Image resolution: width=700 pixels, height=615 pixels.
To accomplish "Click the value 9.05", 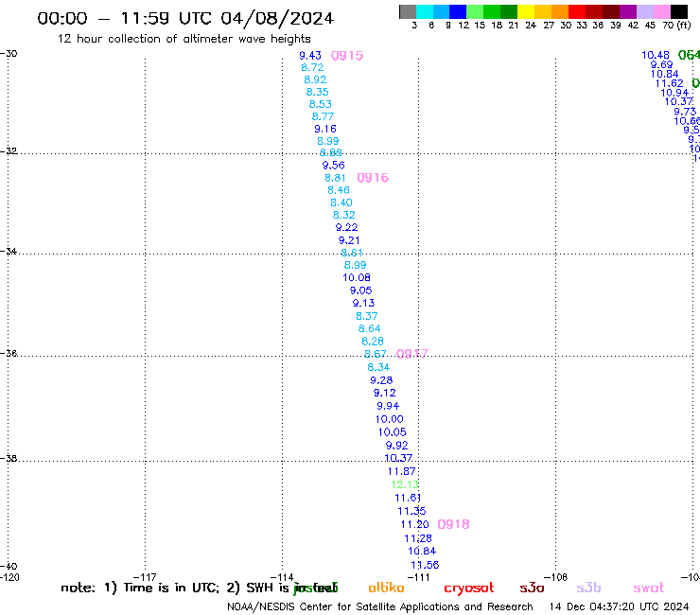I will (360, 290).
